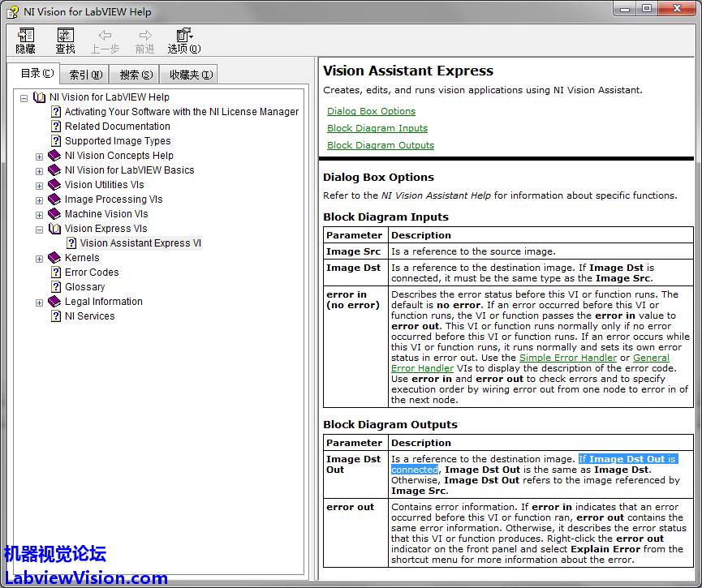Collapse the Vision Express VIs node
The width and height of the screenshot is (702, 588).
39,230
